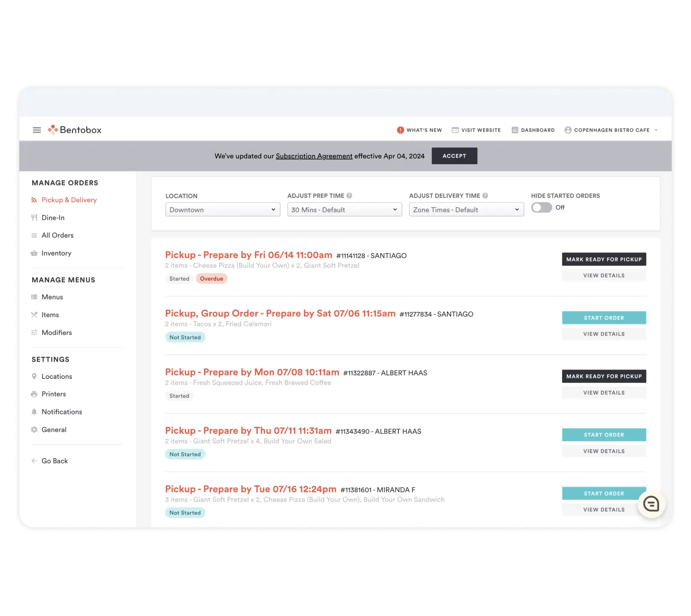Open Items under Manage Menus
Image resolution: width=691 pixels, height=616 pixels.
[x=50, y=315]
